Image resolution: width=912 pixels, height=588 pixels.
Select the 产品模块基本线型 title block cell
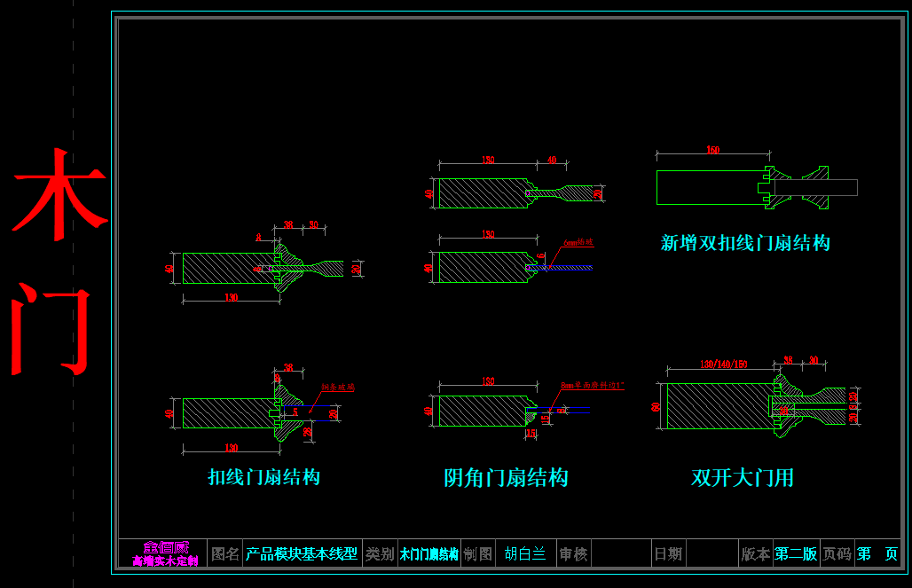click(x=302, y=554)
